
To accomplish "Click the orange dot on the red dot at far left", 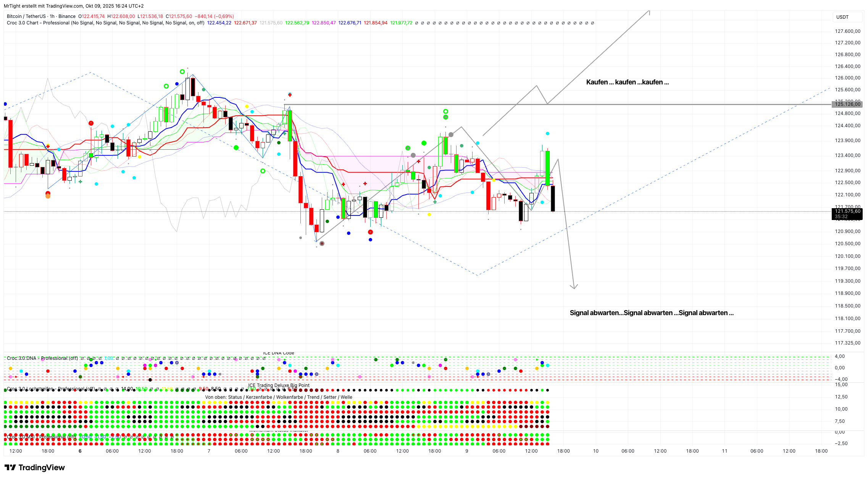I will [x=48, y=196].
